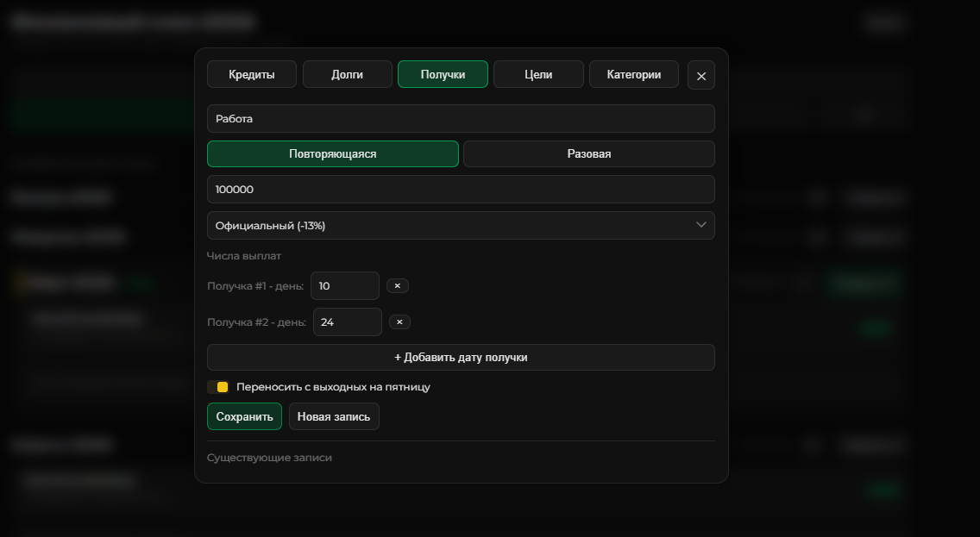Click the amount field showing 100000
The height and width of the screenshot is (537, 980).
(461, 190)
